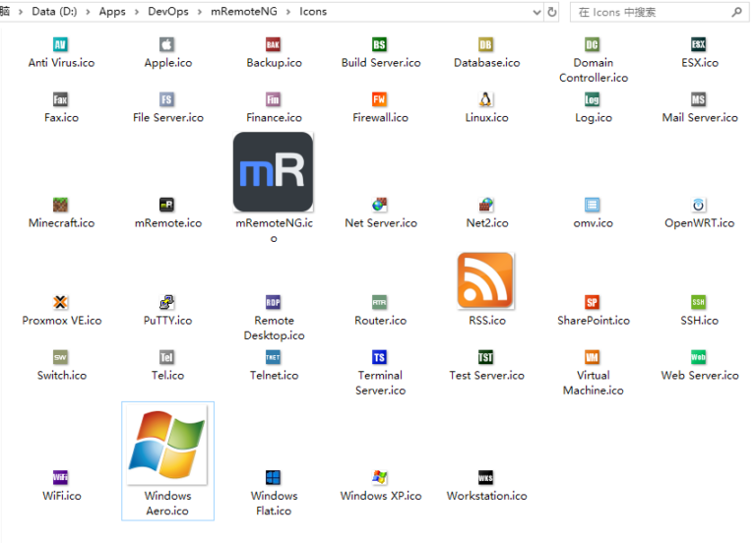Click the Apple.ico file icon

(x=167, y=45)
